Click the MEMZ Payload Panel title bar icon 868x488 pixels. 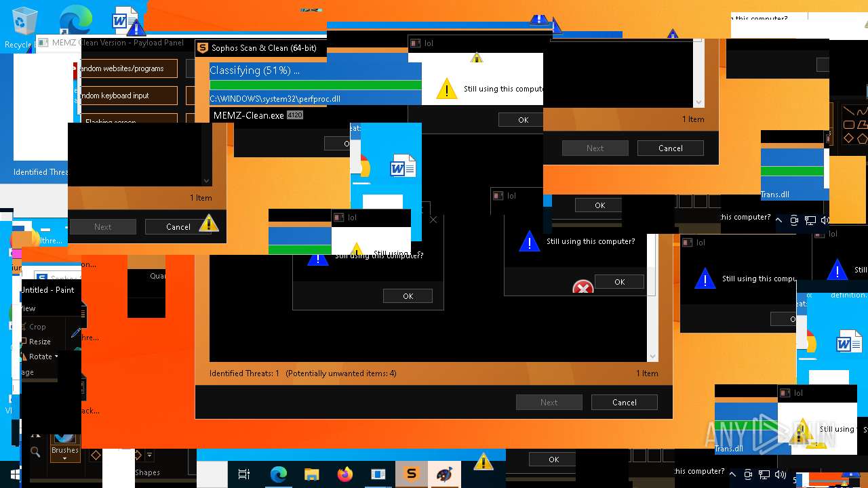coord(42,43)
